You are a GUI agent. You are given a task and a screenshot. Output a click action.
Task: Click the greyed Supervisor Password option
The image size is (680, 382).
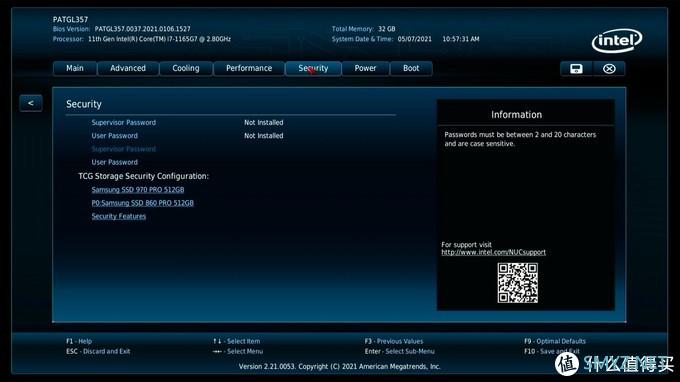[x=124, y=149]
